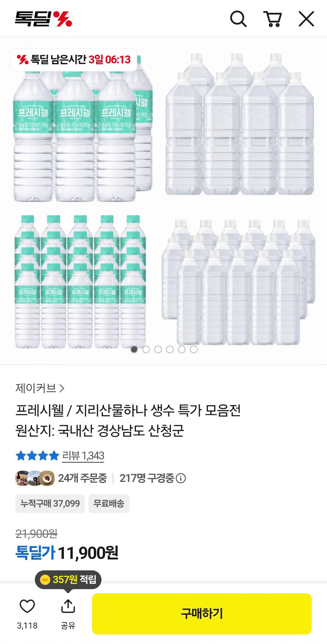Share this product via 공유 icon
The image size is (327, 644).
[x=68, y=606]
